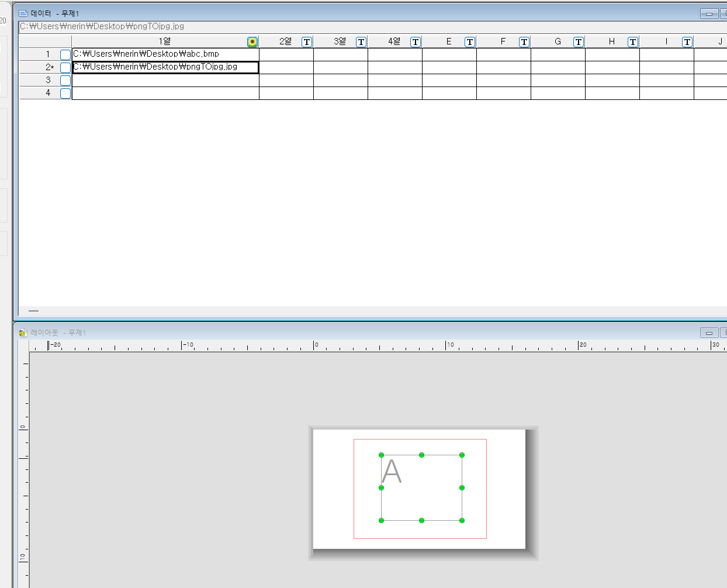Click ruler mark 20 on horizontal ruler

point(583,345)
